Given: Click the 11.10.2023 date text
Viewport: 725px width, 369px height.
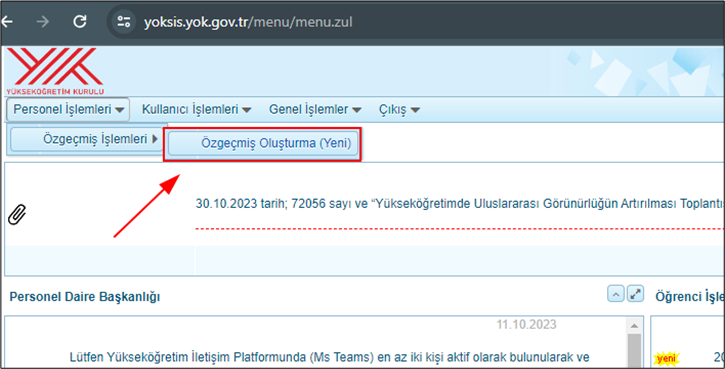Looking at the screenshot, I should click(526, 325).
